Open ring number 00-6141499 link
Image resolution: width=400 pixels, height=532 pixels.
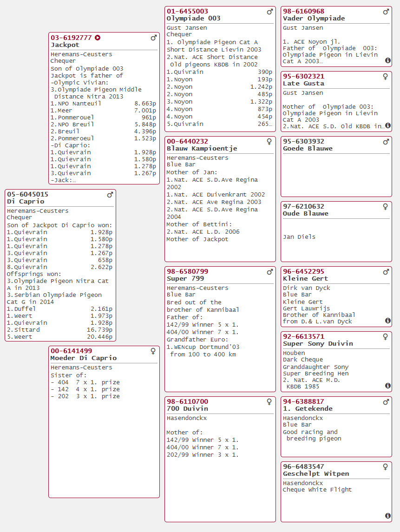pos(71,351)
